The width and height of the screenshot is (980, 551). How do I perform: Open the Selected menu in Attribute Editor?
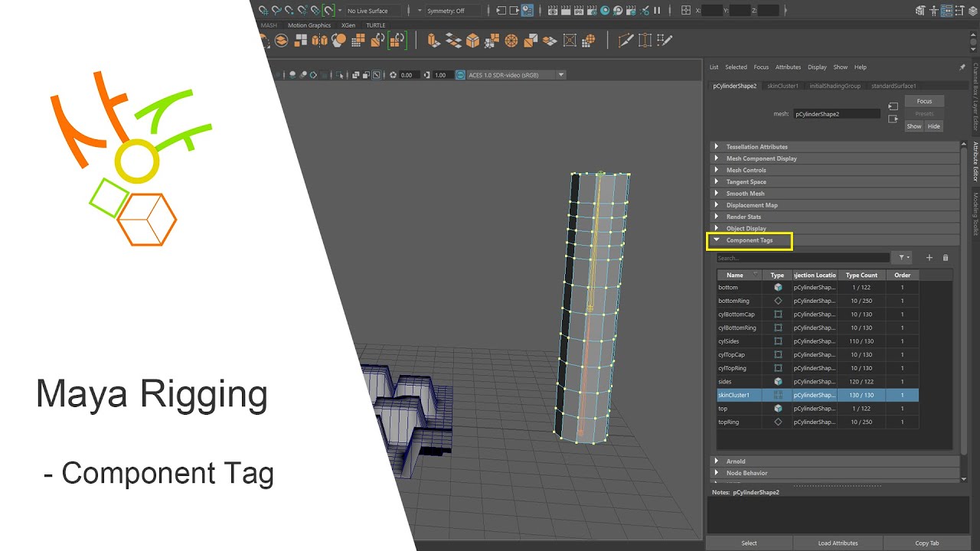(x=736, y=67)
